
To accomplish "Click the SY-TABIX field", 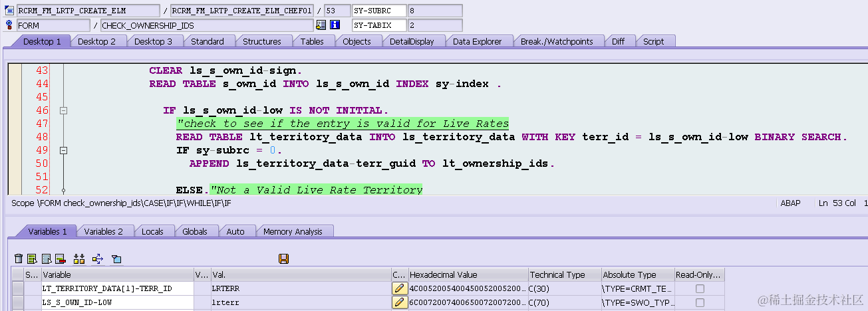I will (378, 25).
